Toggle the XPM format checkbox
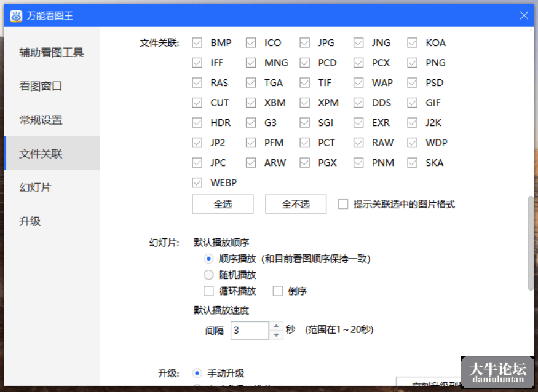538x392 pixels. pyautogui.click(x=305, y=103)
